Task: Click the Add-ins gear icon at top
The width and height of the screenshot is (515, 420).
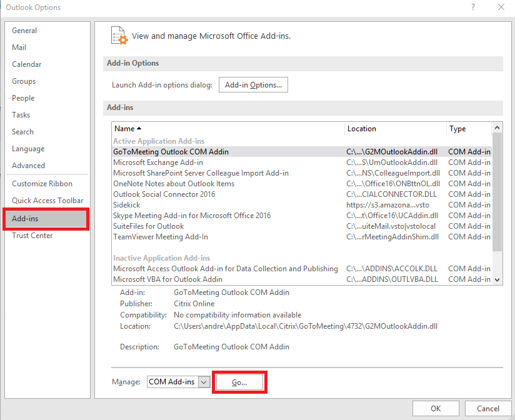Action: pyautogui.click(x=119, y=36)
